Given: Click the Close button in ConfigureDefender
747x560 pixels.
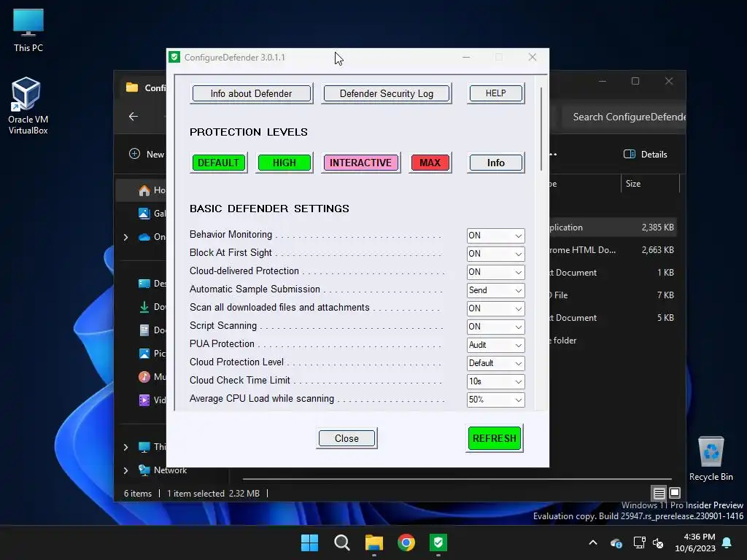Looking at the screenshot, I should (347, 438).
